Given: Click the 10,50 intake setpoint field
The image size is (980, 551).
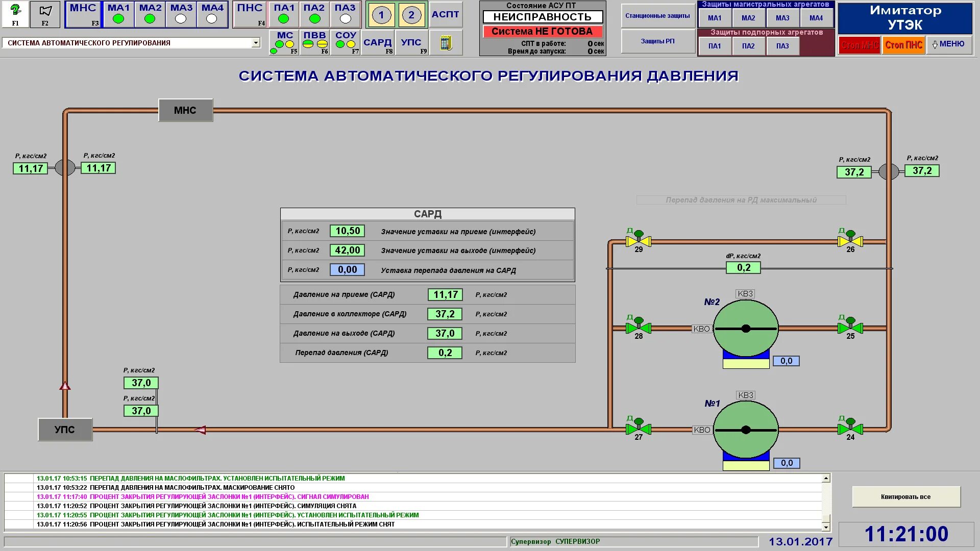Looking at the screenshot, I should coord(347,231).
